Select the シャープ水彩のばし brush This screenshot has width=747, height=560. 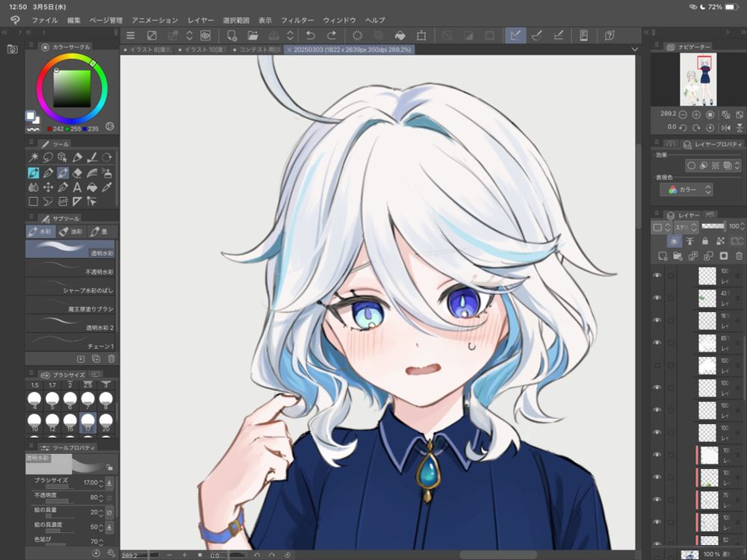point(70,287)
